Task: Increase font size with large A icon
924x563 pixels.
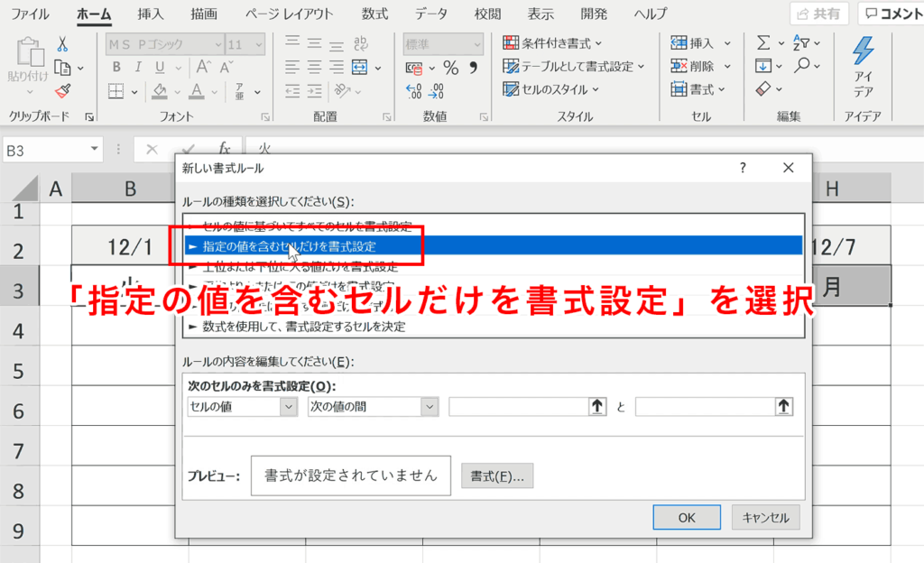Action: click(x=204, y=67)
